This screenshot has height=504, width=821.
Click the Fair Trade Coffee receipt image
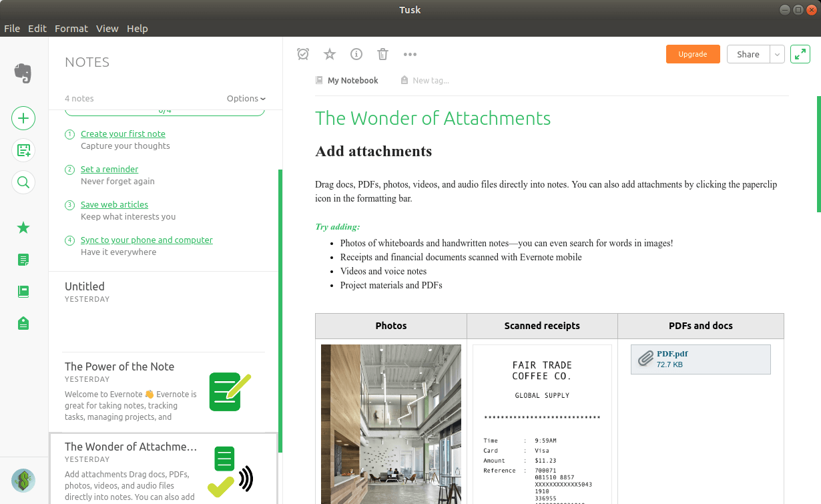(x=542, y=424)
